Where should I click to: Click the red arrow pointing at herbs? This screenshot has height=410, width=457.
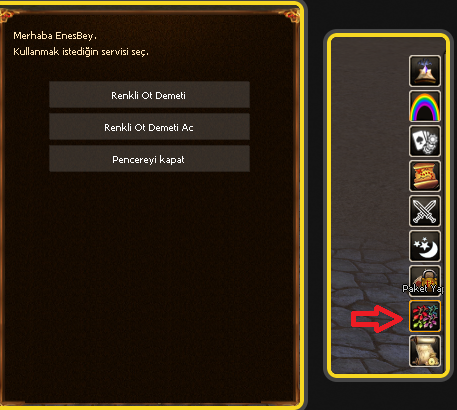point(377,319)
